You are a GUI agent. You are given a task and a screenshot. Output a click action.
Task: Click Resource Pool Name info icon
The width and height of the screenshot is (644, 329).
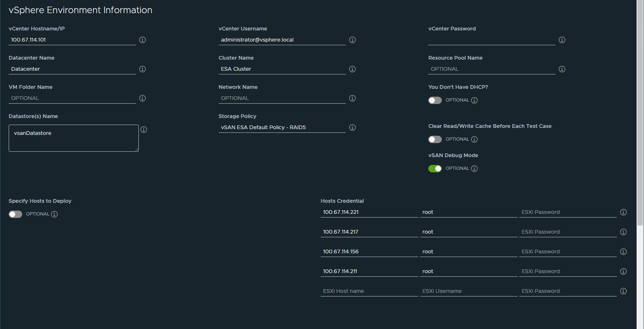(562, 69)
